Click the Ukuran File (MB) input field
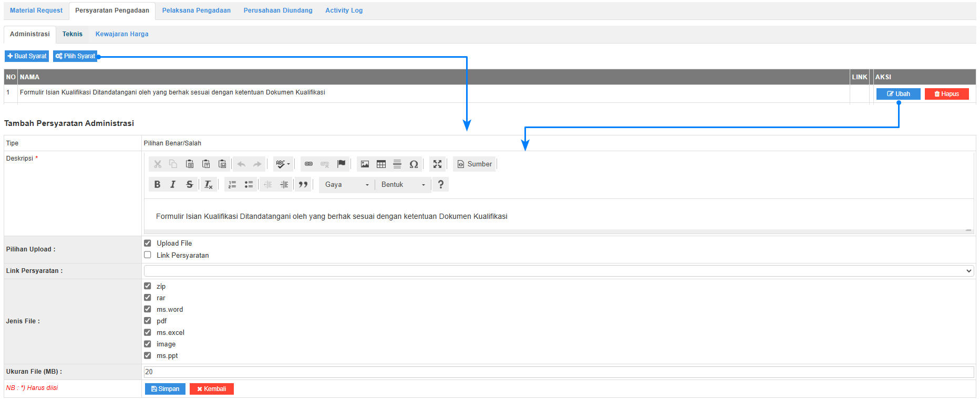Viewport: 980px width, 401px height. click(x=559, y=372)
